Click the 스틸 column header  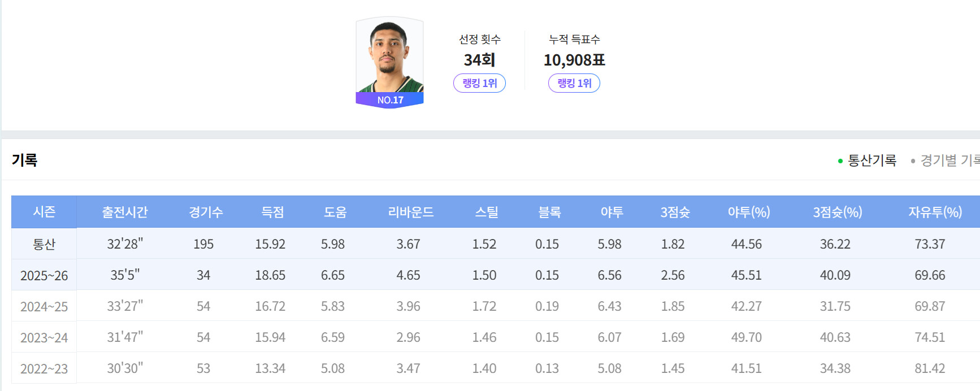pos(487,212)
